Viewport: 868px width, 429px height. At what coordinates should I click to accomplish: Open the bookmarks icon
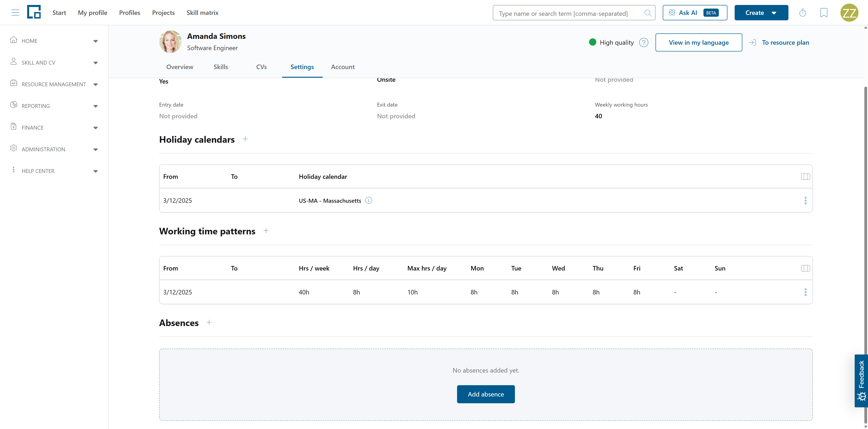pyautogui.click(x=824, y=13)
